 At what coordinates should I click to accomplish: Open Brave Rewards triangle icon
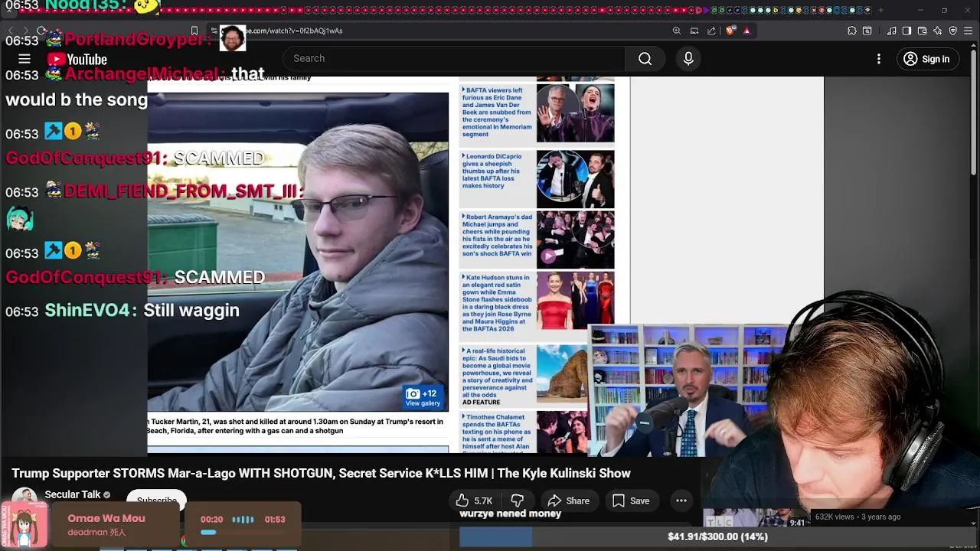coord(746,31)
